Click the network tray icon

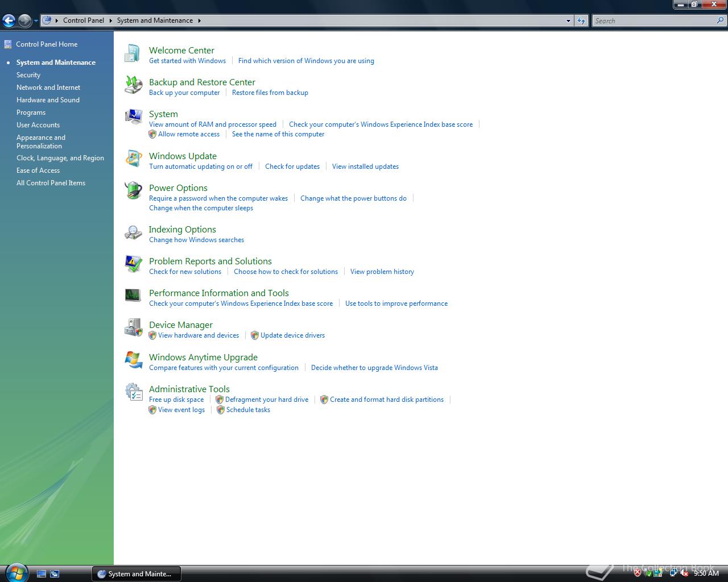[673, 573]
